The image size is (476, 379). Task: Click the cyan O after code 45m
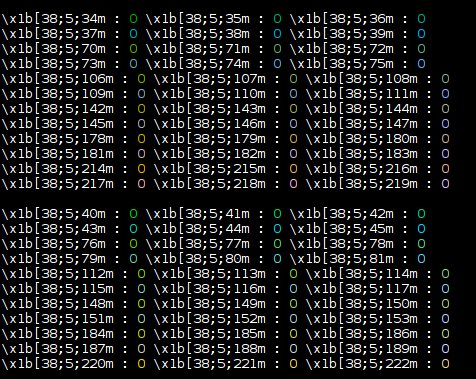421,229
